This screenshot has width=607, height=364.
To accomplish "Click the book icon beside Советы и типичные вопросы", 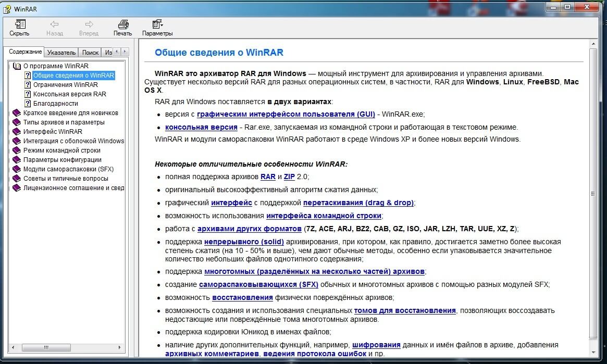I will 17,179.
